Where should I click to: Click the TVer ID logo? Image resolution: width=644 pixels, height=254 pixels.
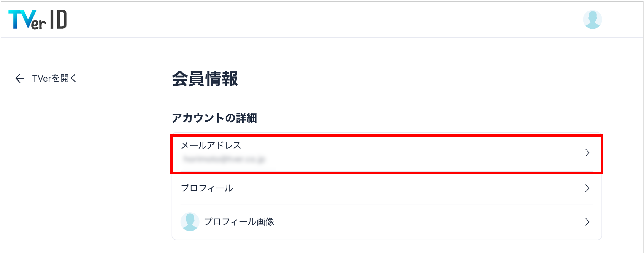pos(38,19)
